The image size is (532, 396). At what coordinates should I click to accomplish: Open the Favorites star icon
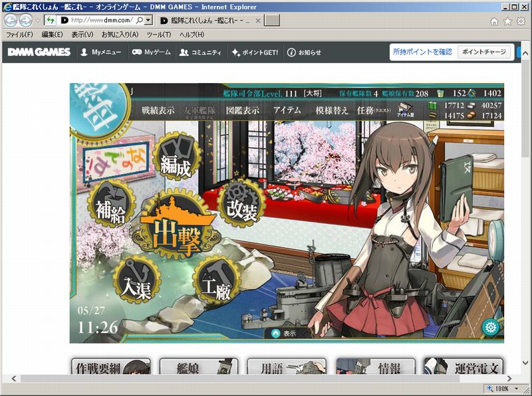507,22
